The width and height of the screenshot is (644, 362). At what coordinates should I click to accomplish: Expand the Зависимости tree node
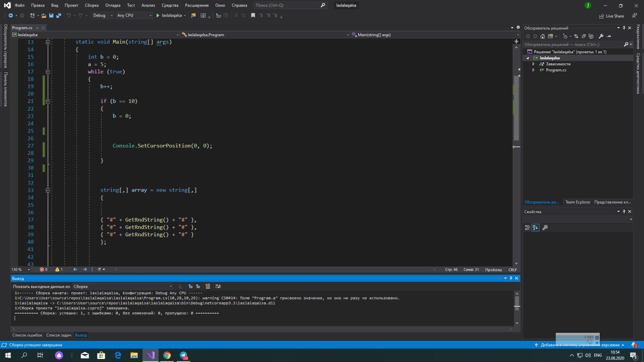pyautogui.click(x=533, y=64)
